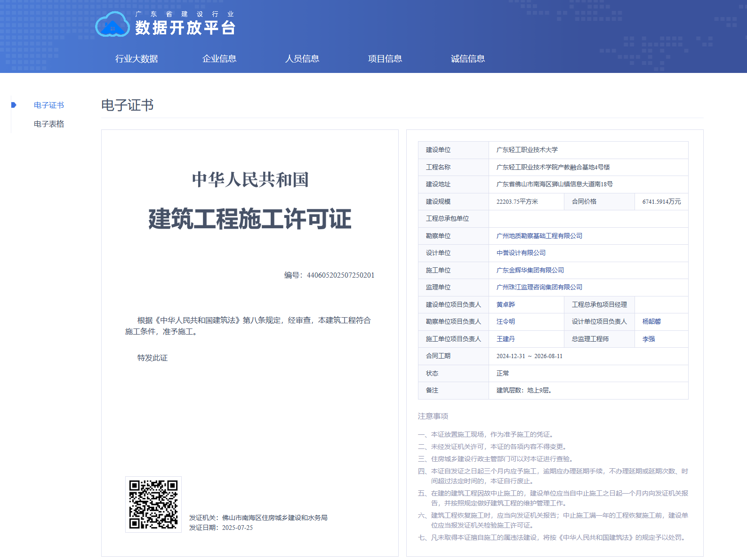Click the cloud logo icon in header
This screenshot has height=560, width=747.
(x=112, y=24)
